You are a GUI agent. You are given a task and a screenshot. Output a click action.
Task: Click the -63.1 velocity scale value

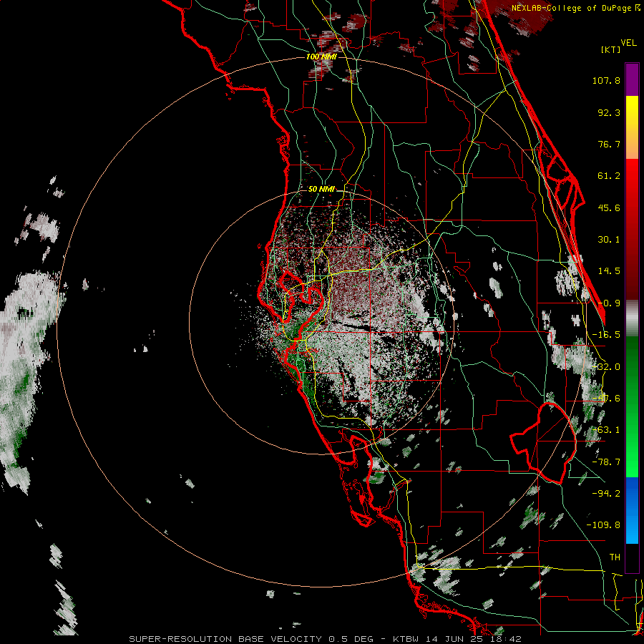click(606, 430)
